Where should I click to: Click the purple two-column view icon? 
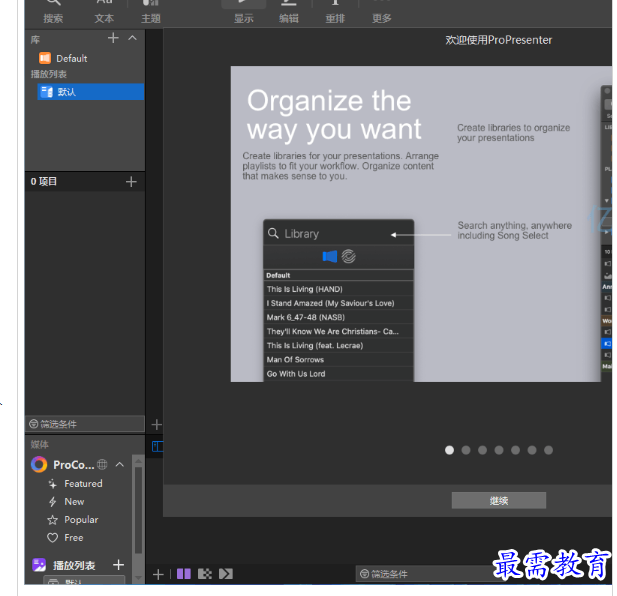(184, 574)
